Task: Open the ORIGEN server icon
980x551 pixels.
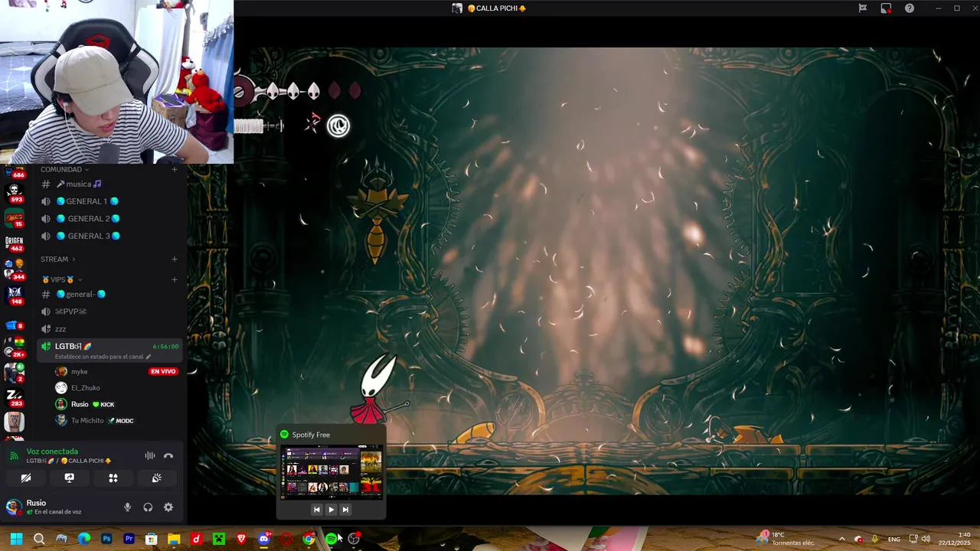Action: pyautogui.click(x=14, y=243)
